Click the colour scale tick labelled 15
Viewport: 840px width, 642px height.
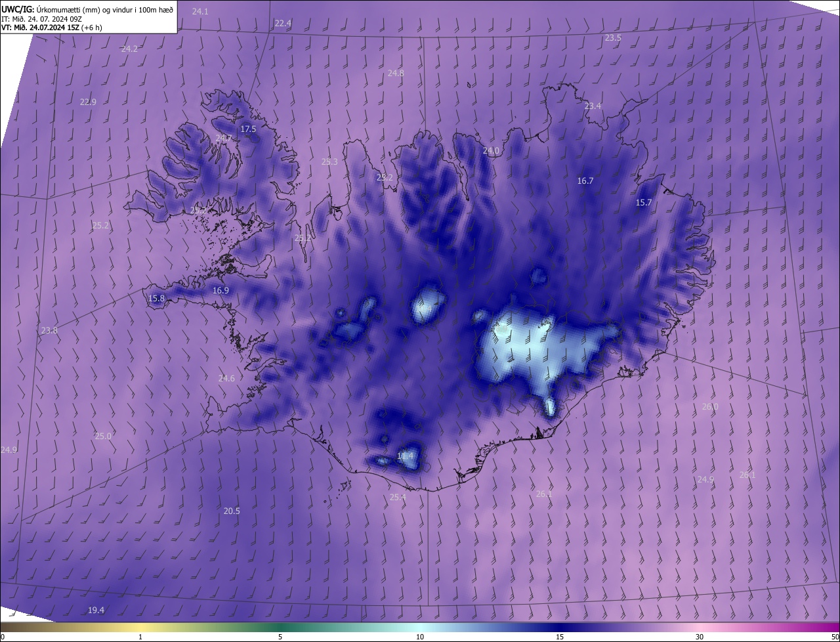tap(560, 637)
